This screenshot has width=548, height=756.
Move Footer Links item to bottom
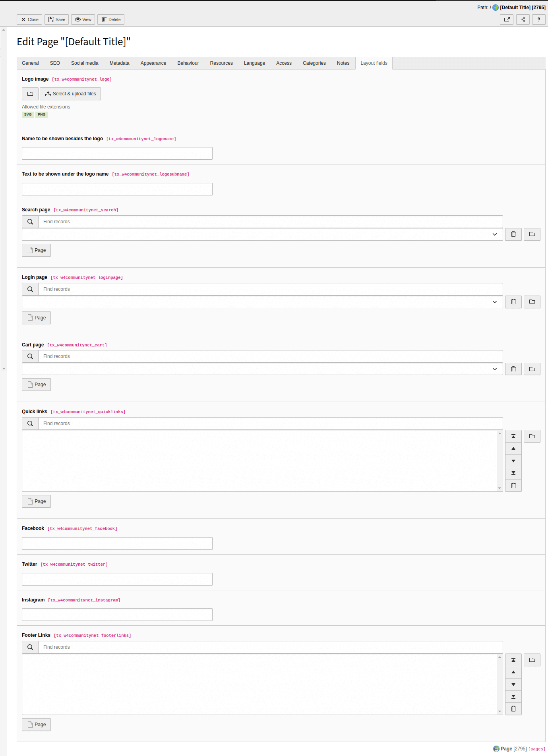[x=513, y=697]
